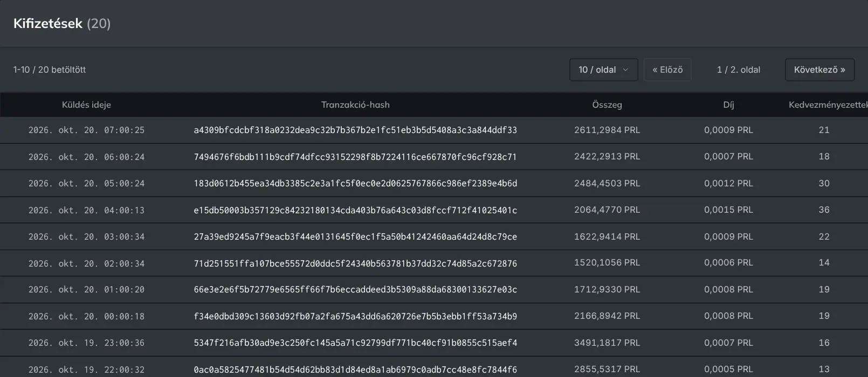Viewport: 868px width, 377px height.
Task: Open transaction hash starting with 66e3e2e6f5b7
Action: [355, 290]
